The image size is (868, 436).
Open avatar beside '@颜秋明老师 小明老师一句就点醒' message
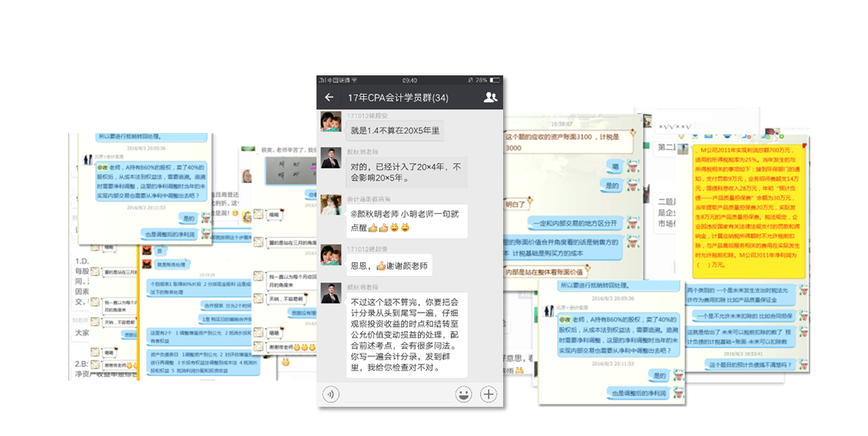[x=331, y=206]
